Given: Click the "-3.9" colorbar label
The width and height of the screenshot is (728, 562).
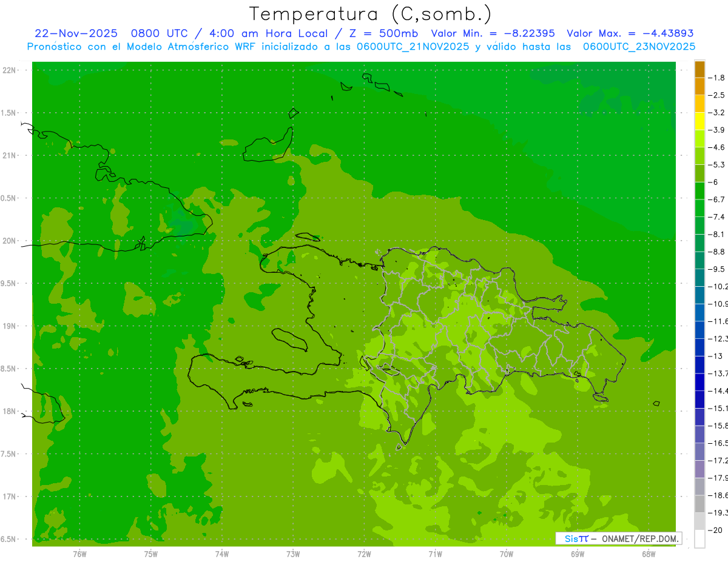Looking at the screenshot, I should [716, 130].
